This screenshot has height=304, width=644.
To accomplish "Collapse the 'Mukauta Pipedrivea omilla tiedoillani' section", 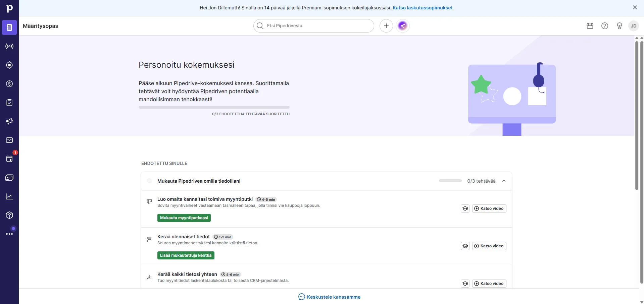I will (503, 181).
